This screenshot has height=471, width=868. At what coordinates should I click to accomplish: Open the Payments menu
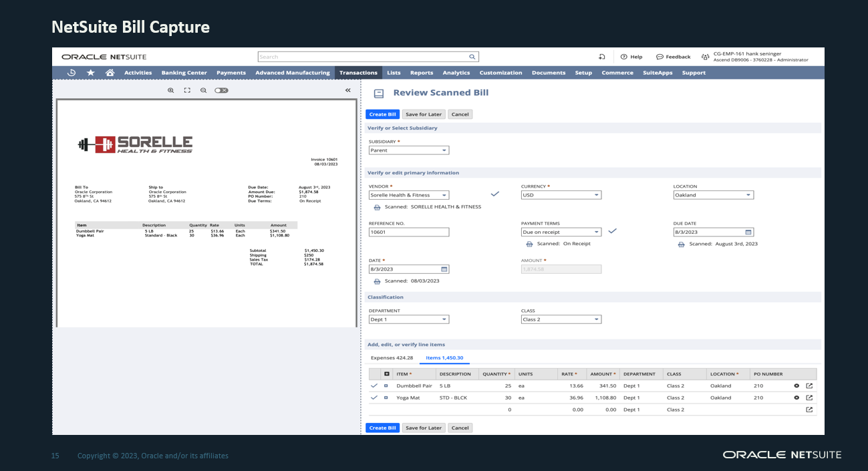click(x=231, y=73)
